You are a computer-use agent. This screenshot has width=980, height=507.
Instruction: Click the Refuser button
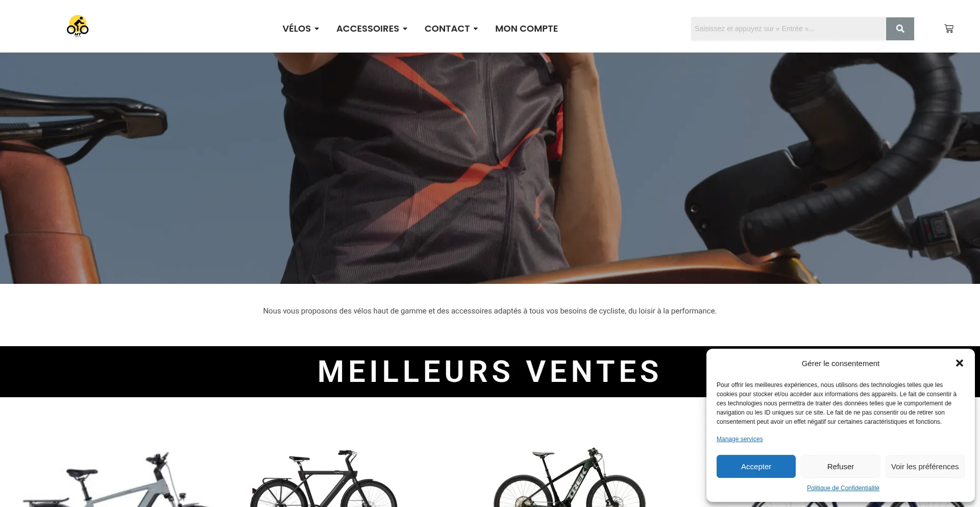click(x=840, y=467)
